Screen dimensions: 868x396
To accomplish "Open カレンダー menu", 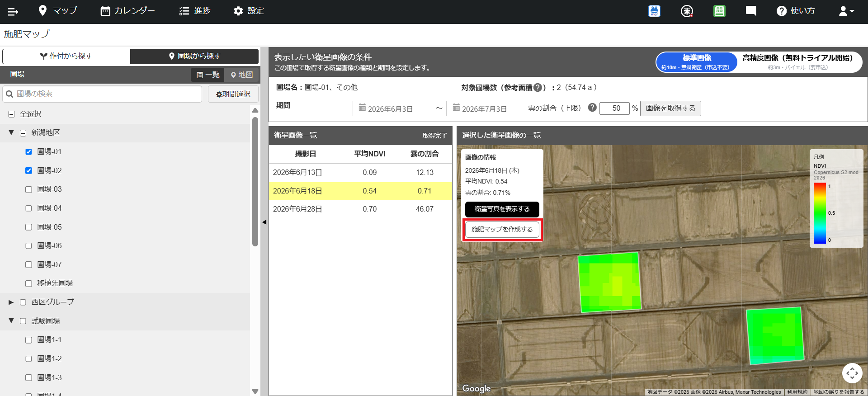I will tap(127, 11).
